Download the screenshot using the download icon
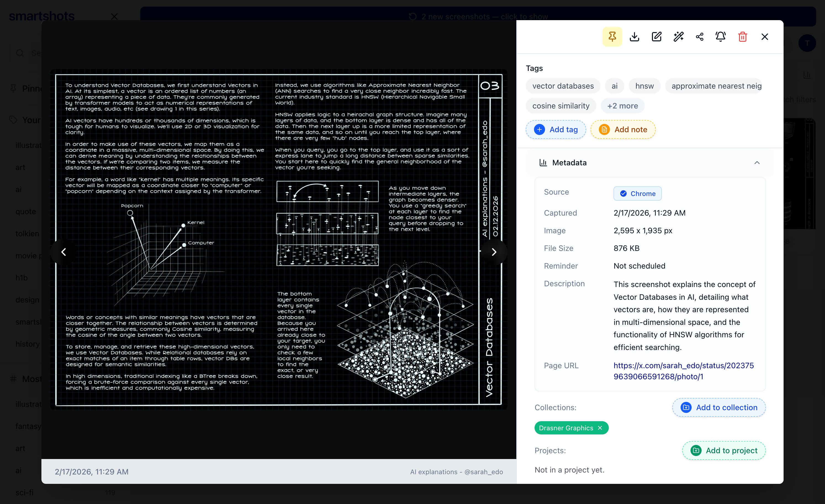The image size is (825, 504). coord(634,36)
